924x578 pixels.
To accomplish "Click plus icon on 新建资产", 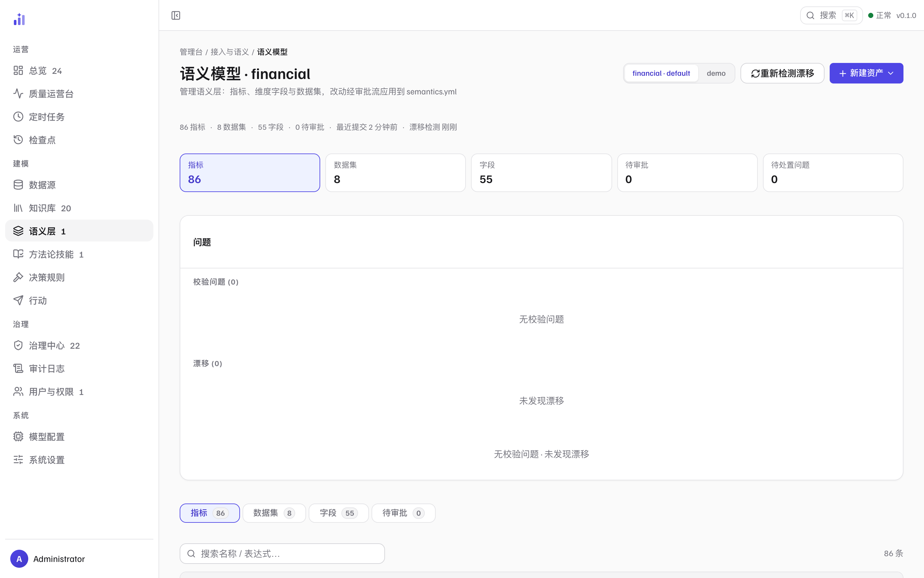I will (843, 74).
